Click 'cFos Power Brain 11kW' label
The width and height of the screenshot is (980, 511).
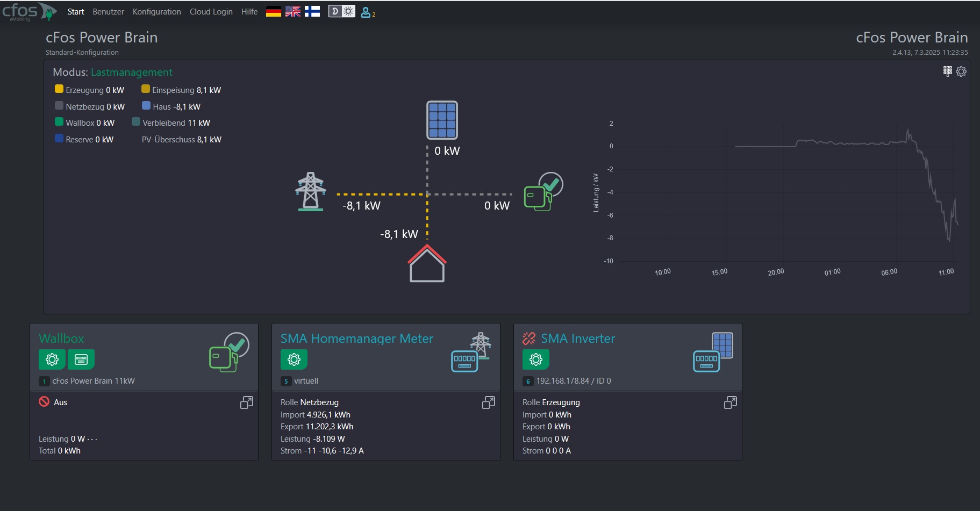(x=94, y=381)
